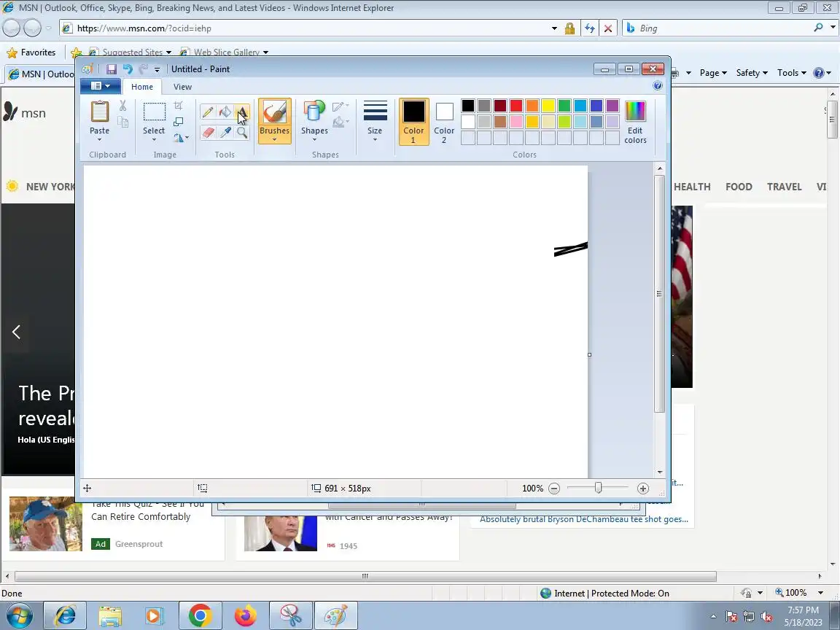Open Suggested Sites favorites link
Image resolution: width=840 pixels, height=630 pixels.
[x=131, y=52]
